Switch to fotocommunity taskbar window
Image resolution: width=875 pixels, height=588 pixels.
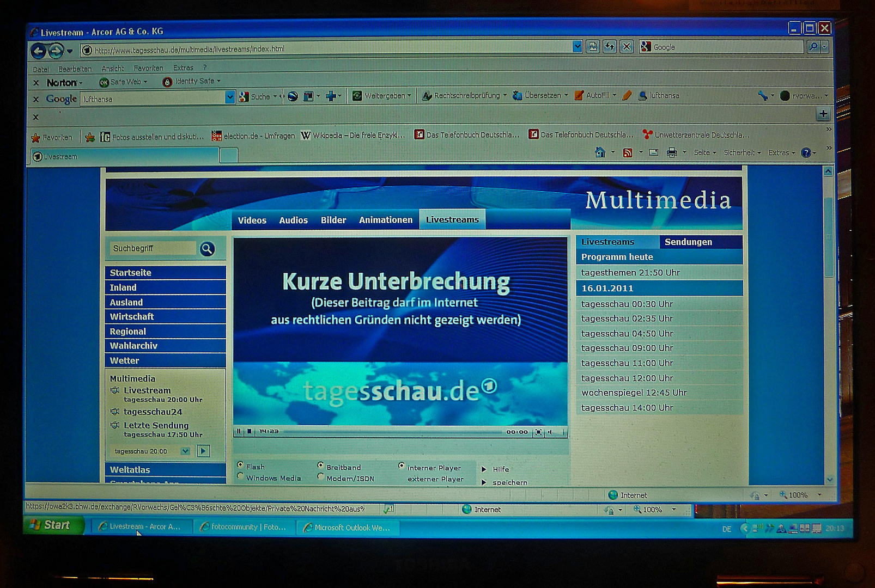(244, 527)
